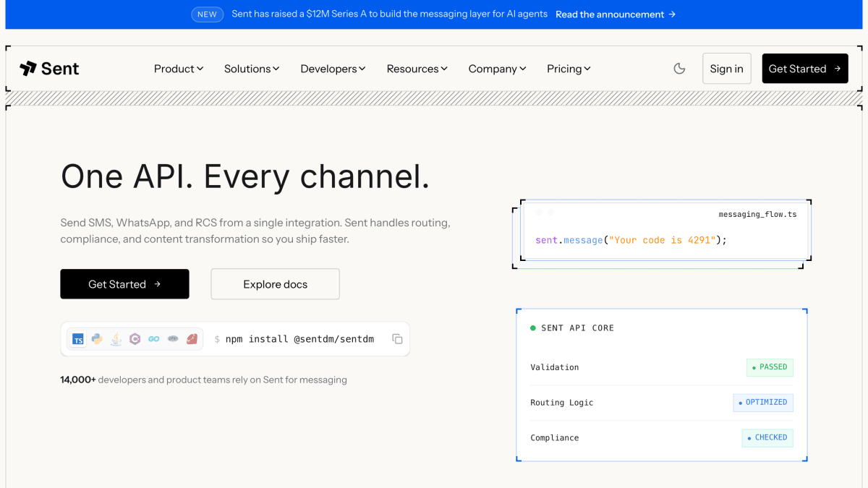This screenshot has height=488, width=868.
Task: Open the Pricing dropdown
Action: tap(569, 69)
